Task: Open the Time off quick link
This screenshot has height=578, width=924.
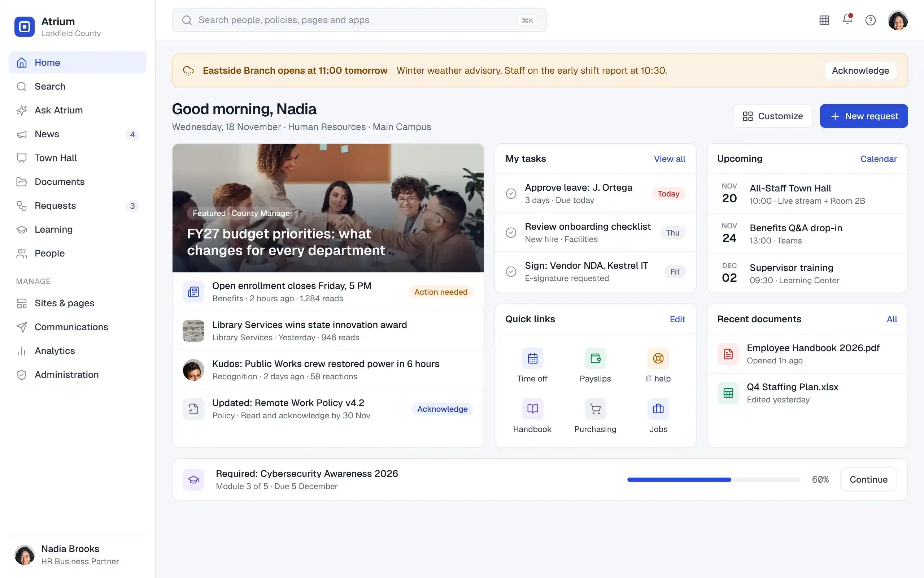Action: [532, 366]
